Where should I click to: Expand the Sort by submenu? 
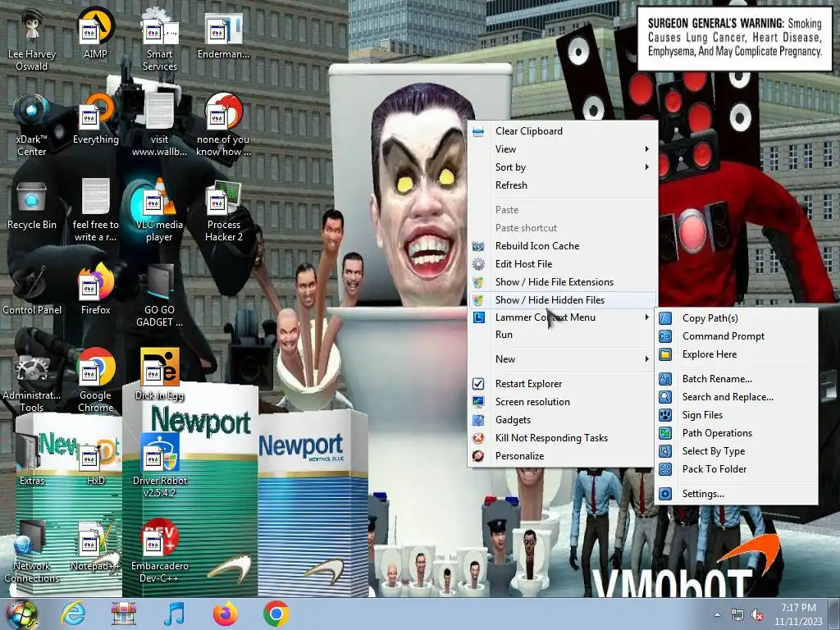(563, 167)
